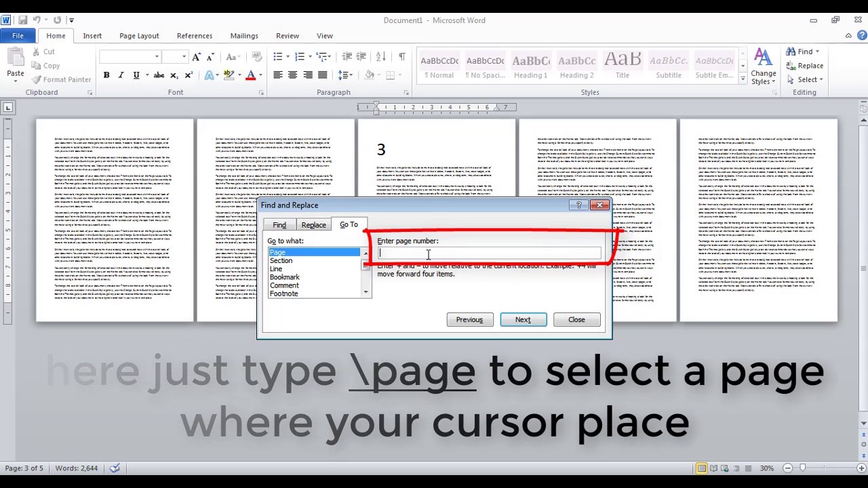Click the Borders icon
Screen dimensions: 868x488
pos(391,75)
